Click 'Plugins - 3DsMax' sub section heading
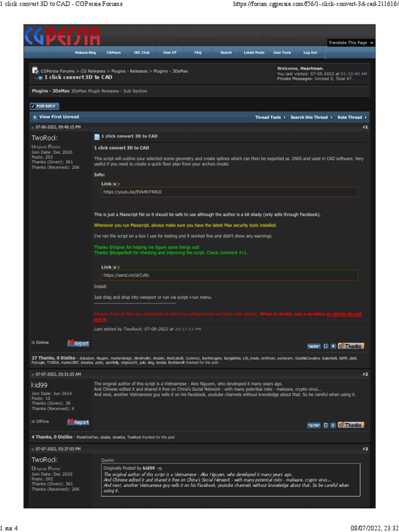Viewport: 399px width, 532px height. (51, 91)
